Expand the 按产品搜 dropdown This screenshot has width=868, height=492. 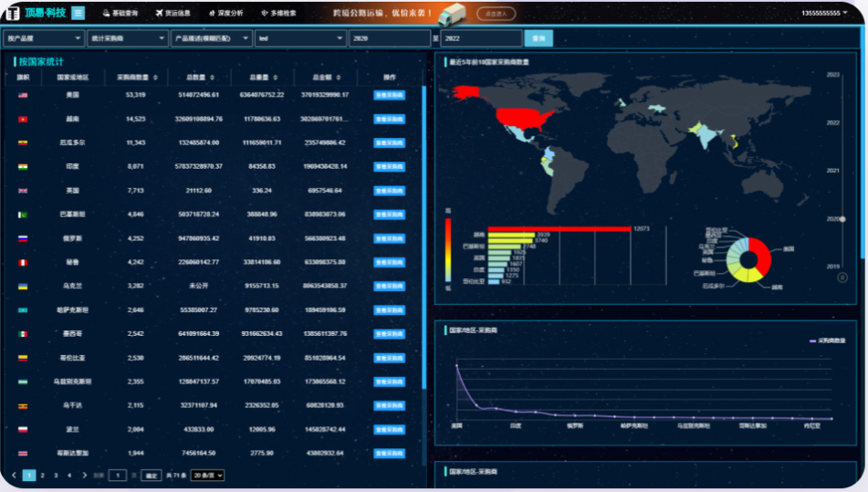(44, 38)
